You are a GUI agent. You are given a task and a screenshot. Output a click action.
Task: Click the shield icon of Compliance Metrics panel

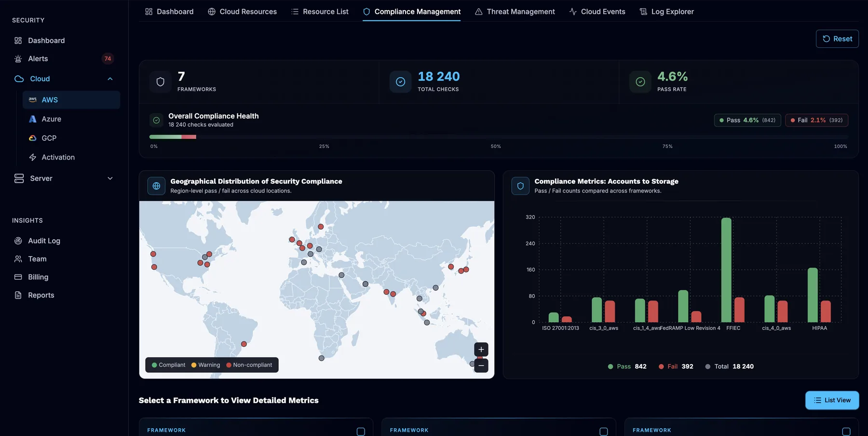[520, 186]
